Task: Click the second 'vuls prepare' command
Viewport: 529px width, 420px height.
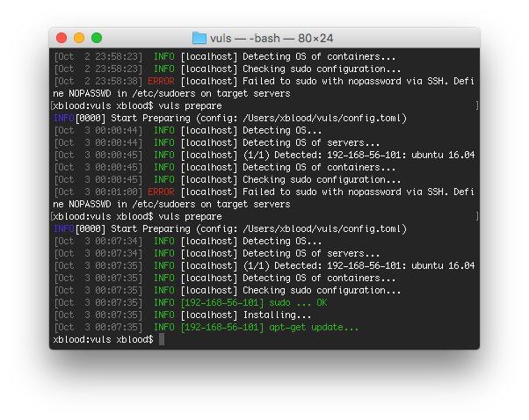Action: coord(190,216)
